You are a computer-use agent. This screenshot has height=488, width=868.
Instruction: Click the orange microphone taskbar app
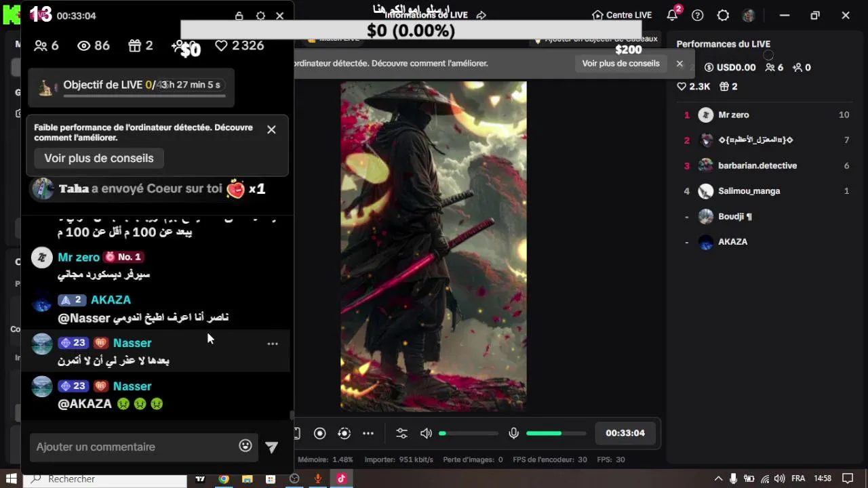(x=318, y=479)
